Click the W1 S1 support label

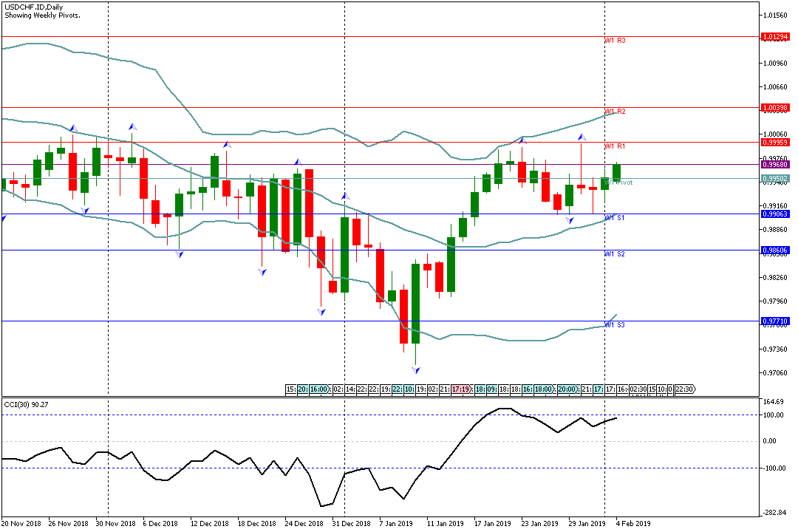(x=615, y=218)
